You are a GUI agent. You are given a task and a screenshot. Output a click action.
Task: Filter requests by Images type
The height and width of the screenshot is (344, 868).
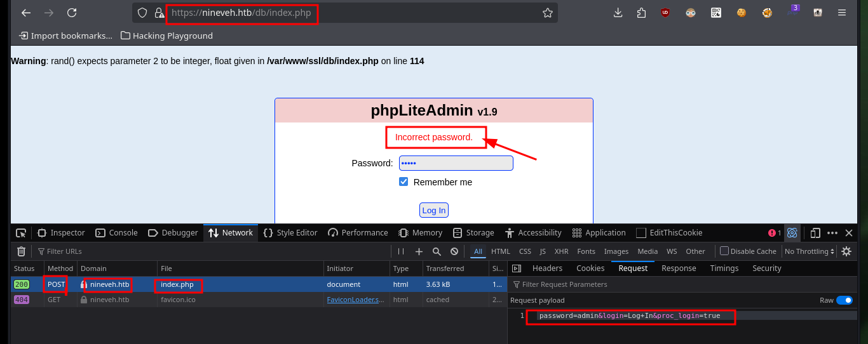pos(616,251)
